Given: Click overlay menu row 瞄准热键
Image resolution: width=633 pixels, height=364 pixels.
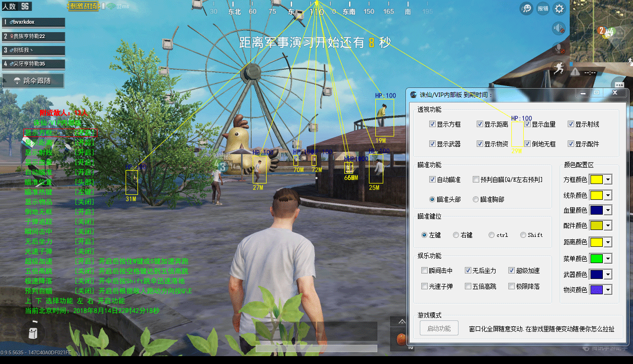Looking at the screenshot, I should [59, 192].
